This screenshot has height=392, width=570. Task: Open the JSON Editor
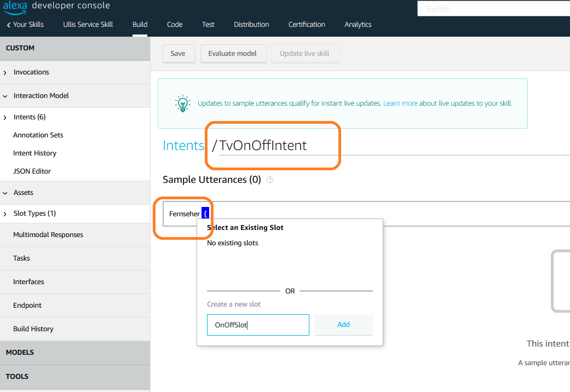pyautogui.click(x=32, y=171)
